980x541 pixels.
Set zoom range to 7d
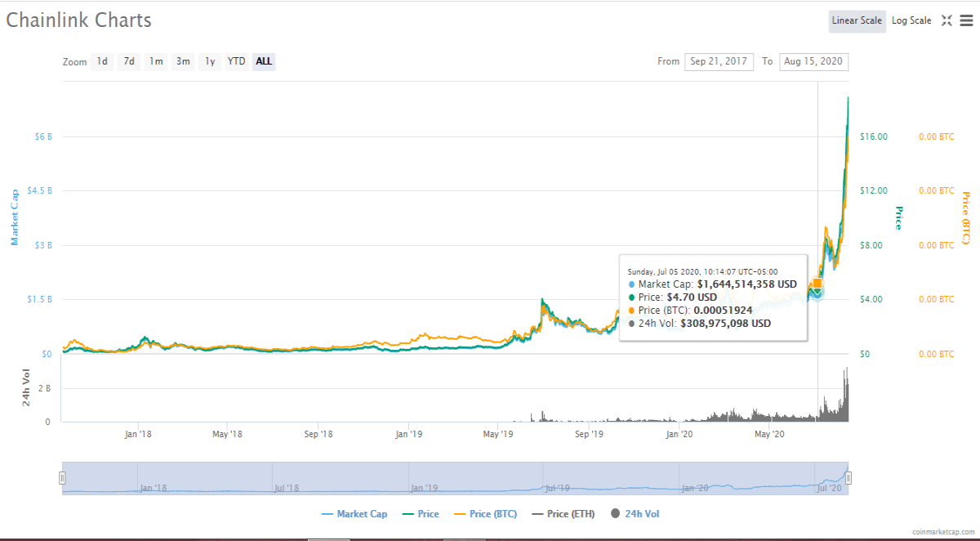pos(129,61)
